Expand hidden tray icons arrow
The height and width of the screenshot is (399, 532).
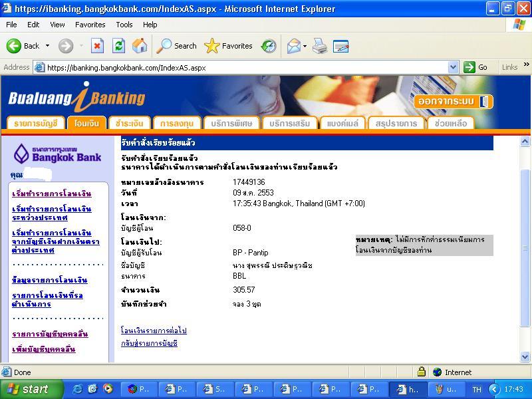pyautogui.click(x=494, y=389)
